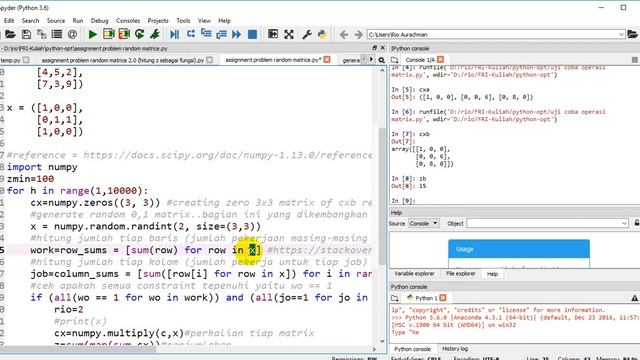
Task: Open the Consoles menu
Action: [128, 20]
